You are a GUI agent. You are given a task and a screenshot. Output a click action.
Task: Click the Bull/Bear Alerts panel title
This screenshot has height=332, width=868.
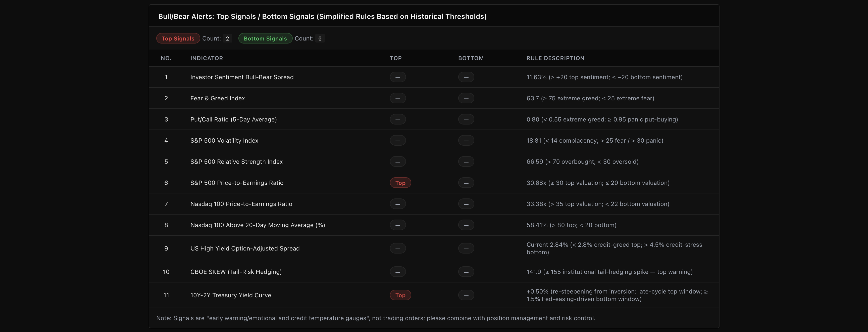[x=322, y=16]
